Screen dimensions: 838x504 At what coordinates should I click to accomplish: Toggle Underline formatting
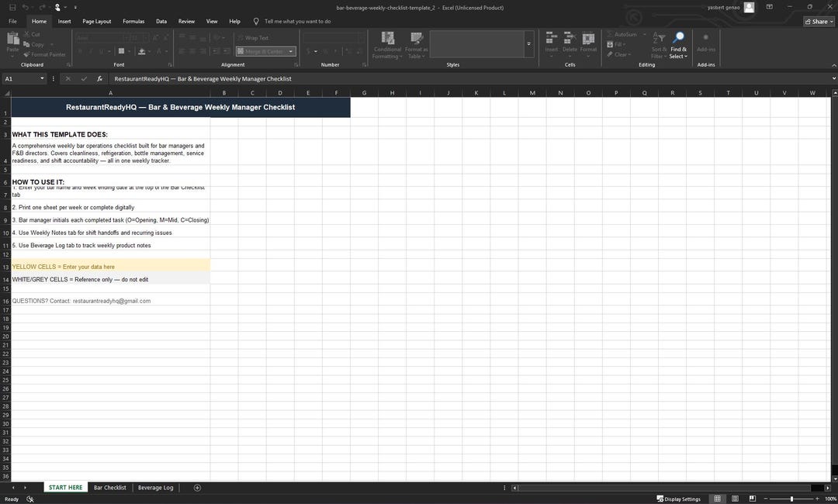click(102, 51)
